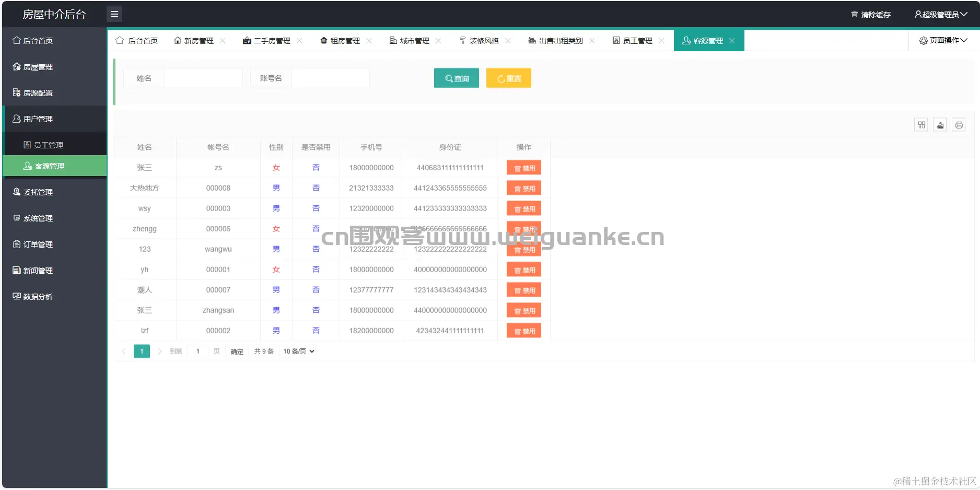
Task: Open the 页面操作 dropdown
Action: 943,40
